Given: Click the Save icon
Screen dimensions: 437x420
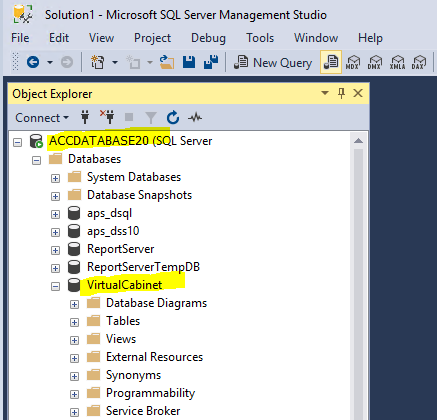Looking at the screenshot, I should [x=189, y=62].
